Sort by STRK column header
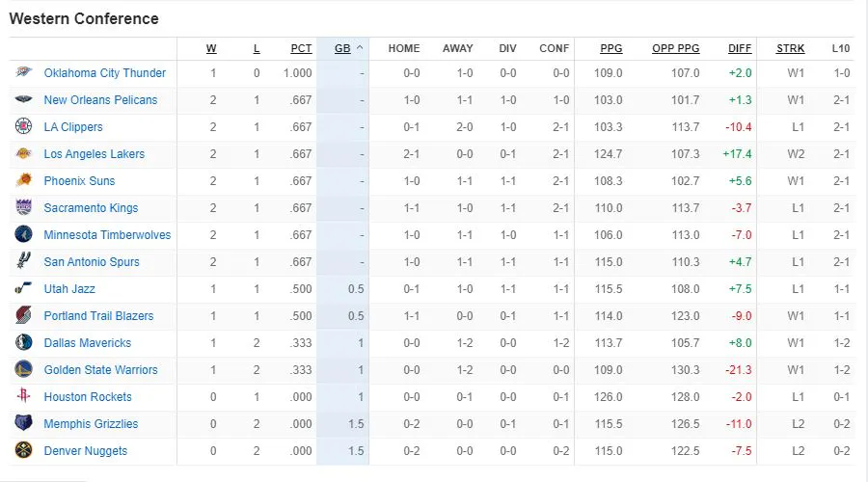This screenshot has height=482, width=868. tap(791, 48)
